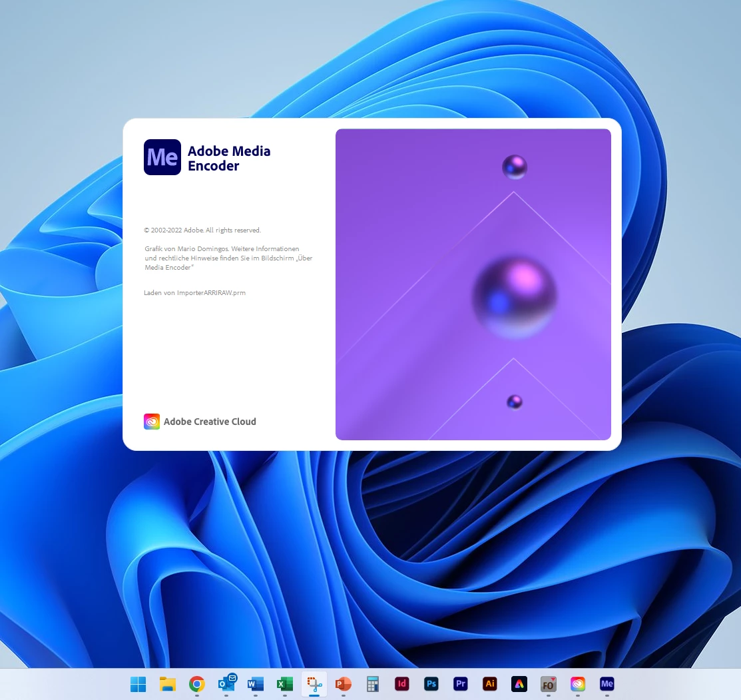
Task: Open the black Adobe app icon in the taskbar
Action: 519,683
